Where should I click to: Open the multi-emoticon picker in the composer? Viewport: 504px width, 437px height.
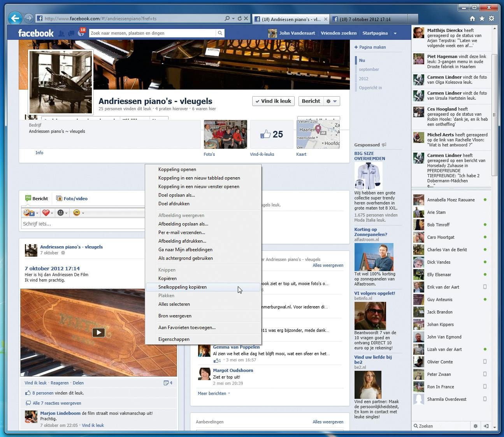[31, 213]
